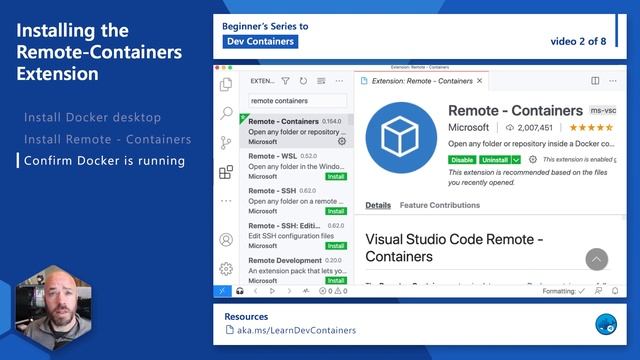This screenshot has height=360, width=640.
Task: Click the scroll-to-top round button
Action: tap(597, 259)
